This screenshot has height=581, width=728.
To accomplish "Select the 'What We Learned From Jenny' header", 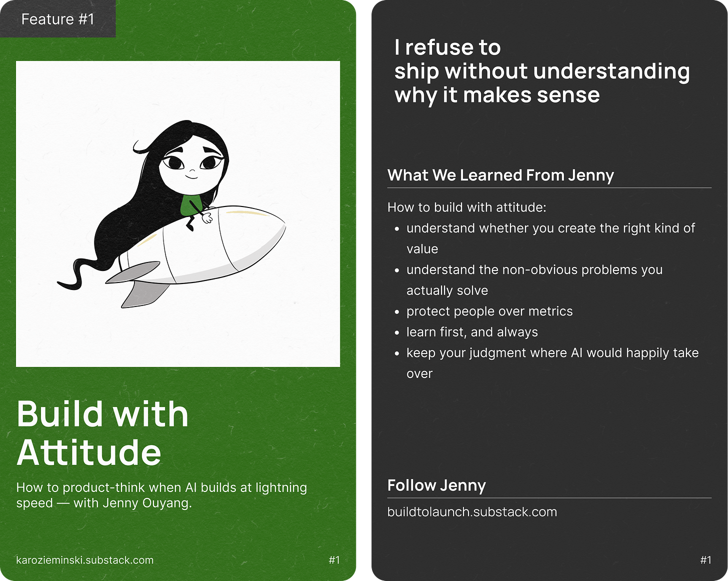I will pos(500,175).
